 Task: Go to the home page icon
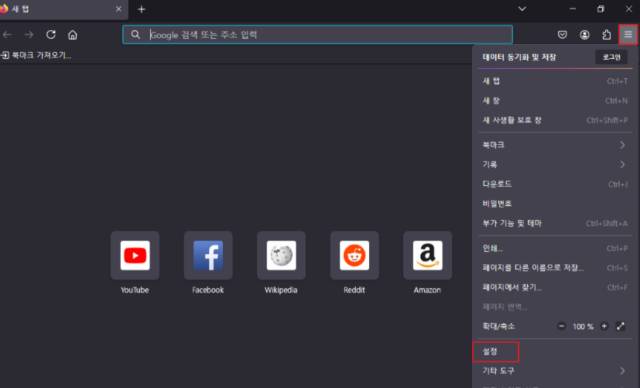pyautogui.click(x=73, y=35)
